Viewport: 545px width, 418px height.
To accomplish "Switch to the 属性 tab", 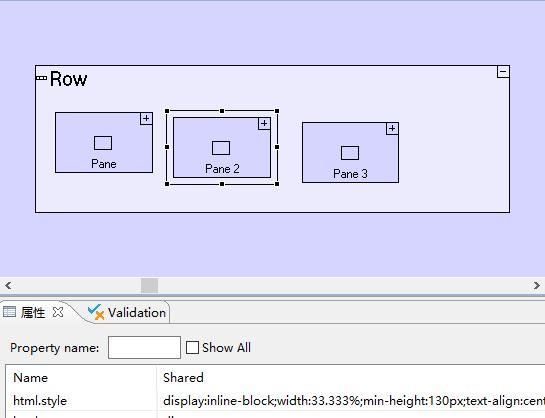I will pyautogui.click(x=33, y=312).
